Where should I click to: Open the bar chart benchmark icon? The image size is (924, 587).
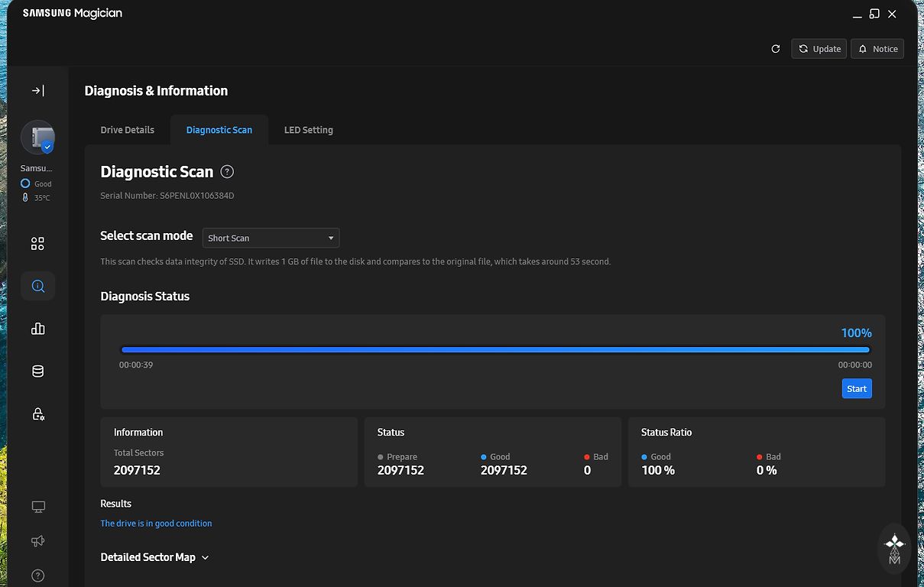(x=37, y=329)
